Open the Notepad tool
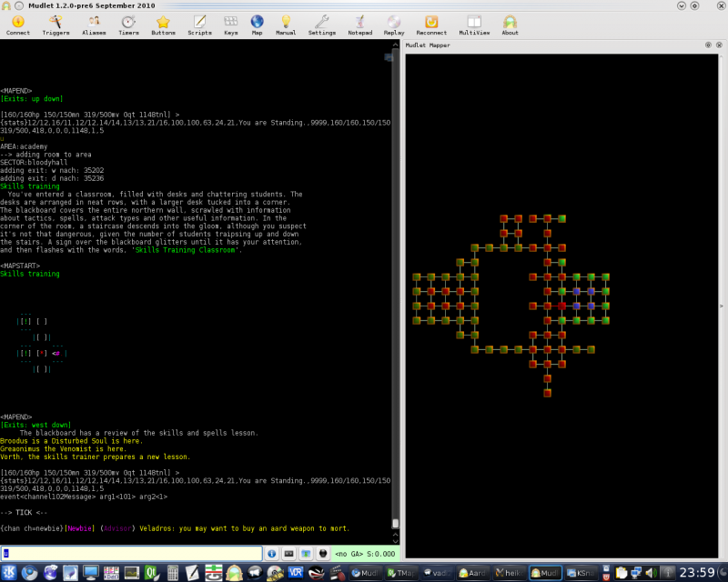728x582 pixels. 359,25
